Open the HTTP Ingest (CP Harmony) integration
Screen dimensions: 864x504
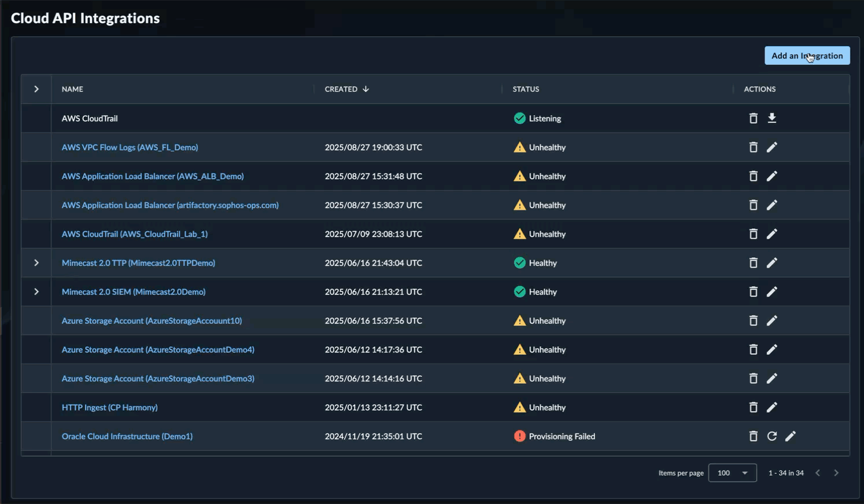click(109, 407)
